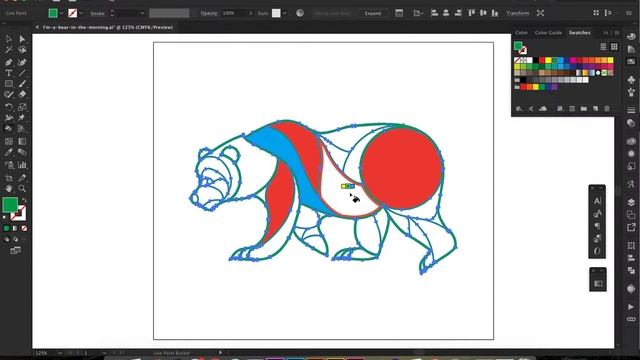The width and height of the screenshot is (640, 360).
Task: Select the Blend tool
Action: 22,152
